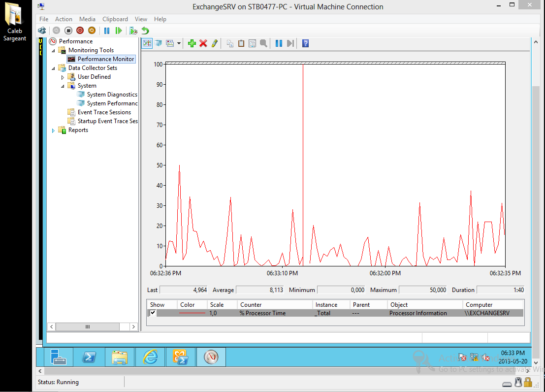The height and width of the screenshot is (392, 545).
Task: Click the Counter column header
Action: (275, 305)
